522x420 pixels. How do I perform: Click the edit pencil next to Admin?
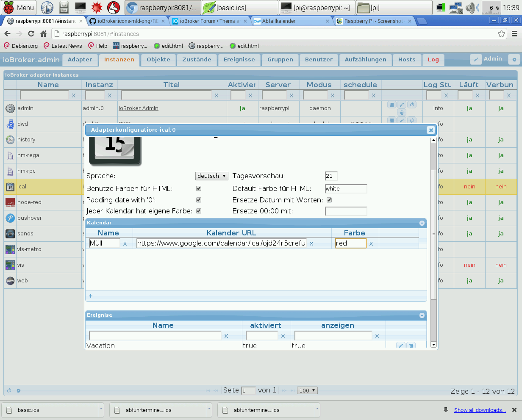click(475, 60)
